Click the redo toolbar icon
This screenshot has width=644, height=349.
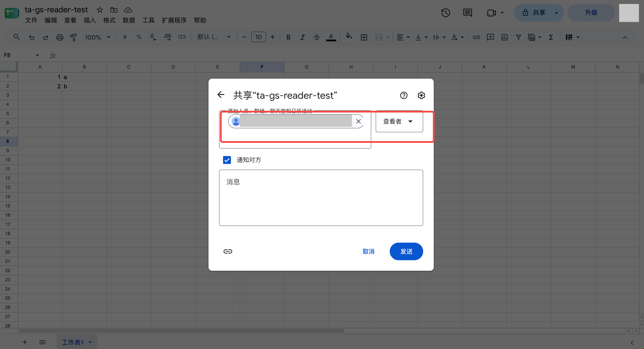[x=46, y=38]
